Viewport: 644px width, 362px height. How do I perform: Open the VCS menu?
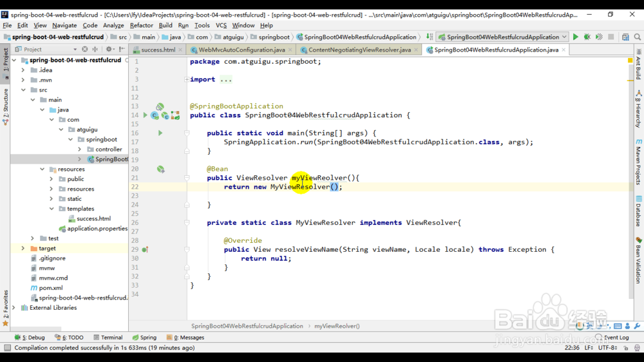(221, 26)
